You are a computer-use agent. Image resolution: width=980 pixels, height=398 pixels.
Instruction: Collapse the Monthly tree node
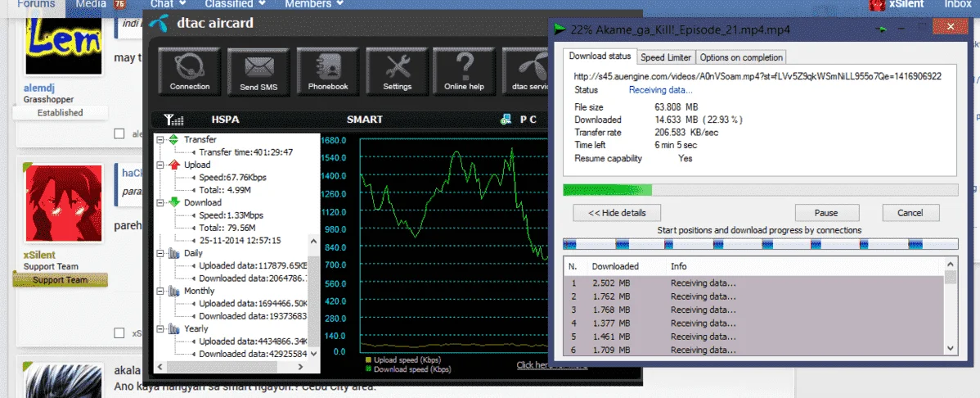[x=160, y=291]
